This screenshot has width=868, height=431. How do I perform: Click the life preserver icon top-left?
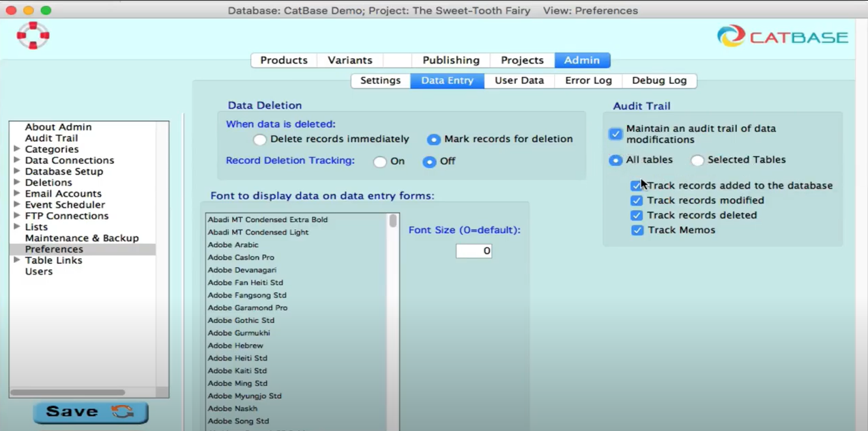33,36
